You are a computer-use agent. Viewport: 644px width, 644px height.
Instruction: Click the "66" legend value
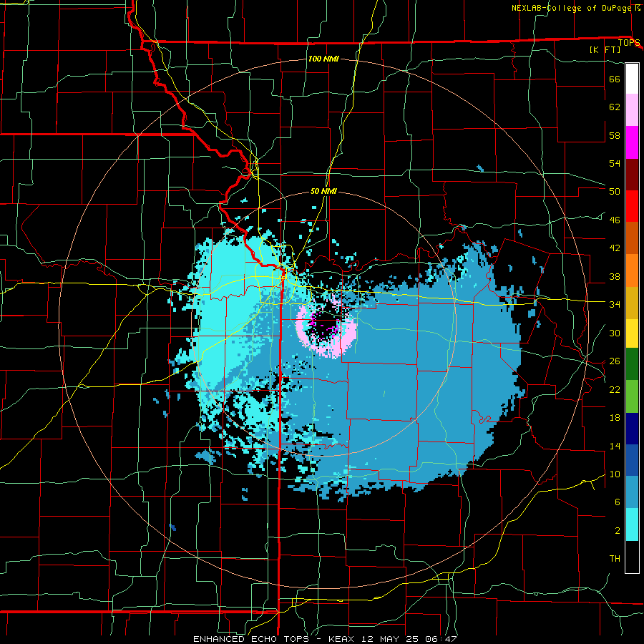pyautogui.click(x=615, y=79)
